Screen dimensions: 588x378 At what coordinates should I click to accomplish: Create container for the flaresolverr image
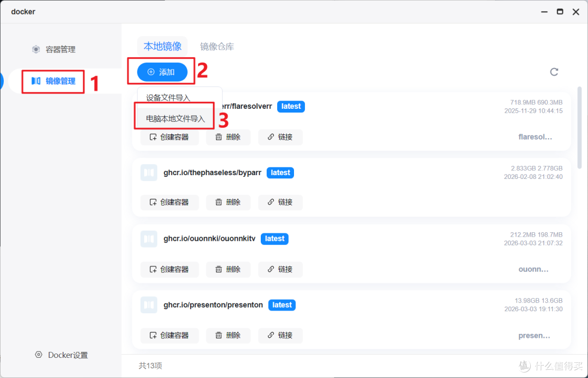tap(169, 137)
